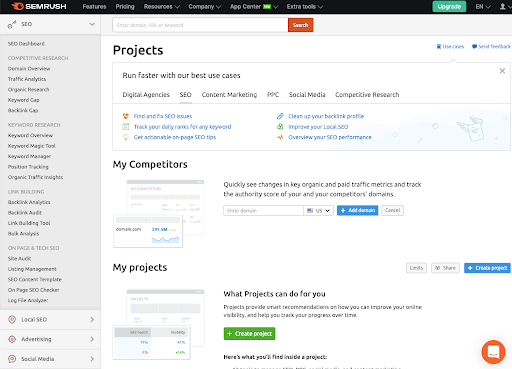Switch to the PPC tab
This screenshot has width=512, height=369.
point(273,95)
